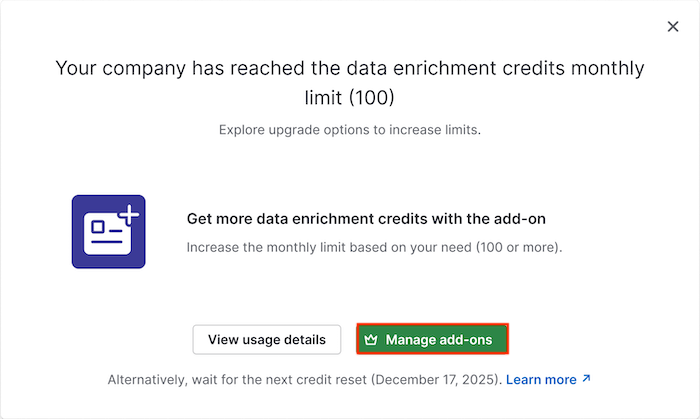
Task: Click the "credit reset" phrase in footer
Action: point(342,380)
